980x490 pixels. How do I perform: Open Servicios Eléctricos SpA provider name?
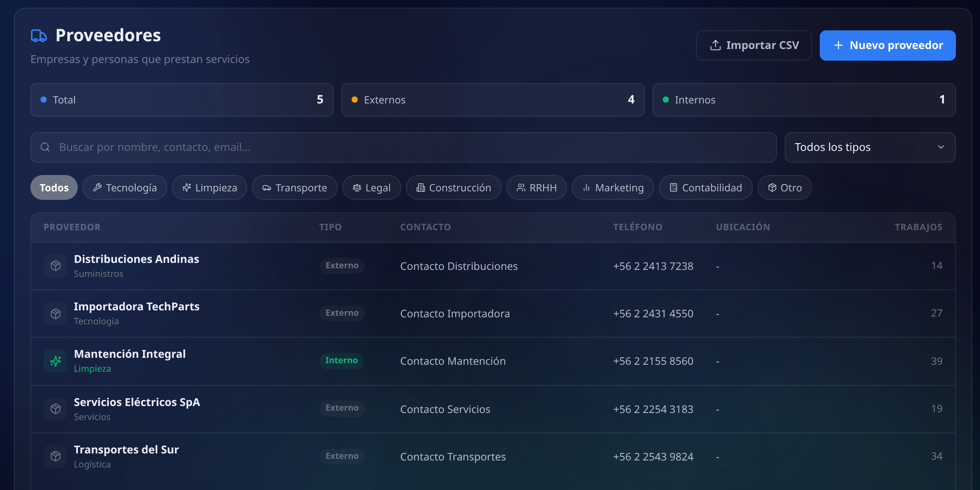[137, 402]
